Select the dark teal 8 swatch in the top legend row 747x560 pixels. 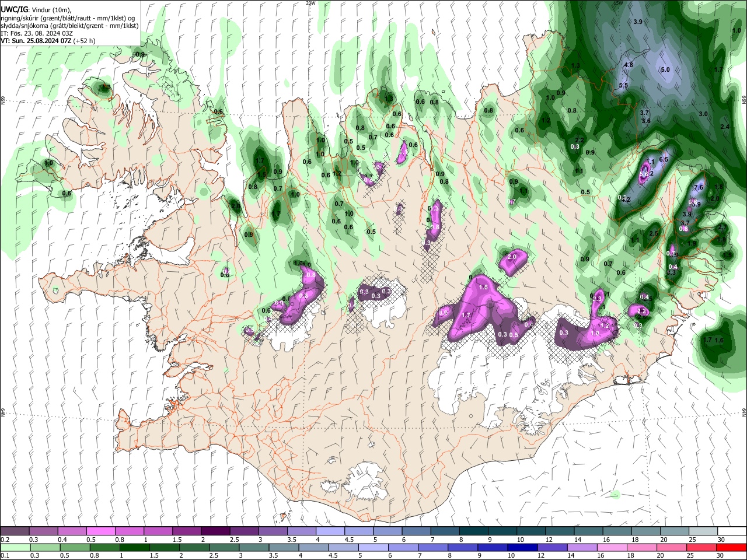(x=473, y=531)
